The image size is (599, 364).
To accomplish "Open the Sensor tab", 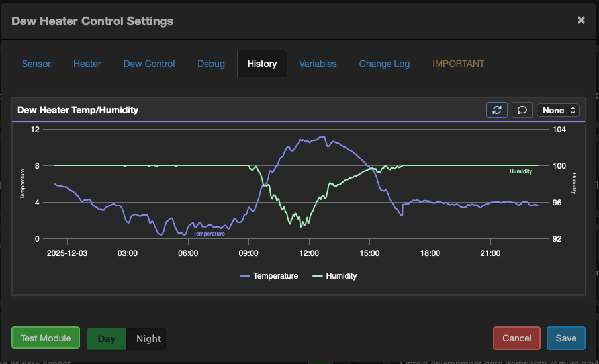I will click(x=36, y=64).
